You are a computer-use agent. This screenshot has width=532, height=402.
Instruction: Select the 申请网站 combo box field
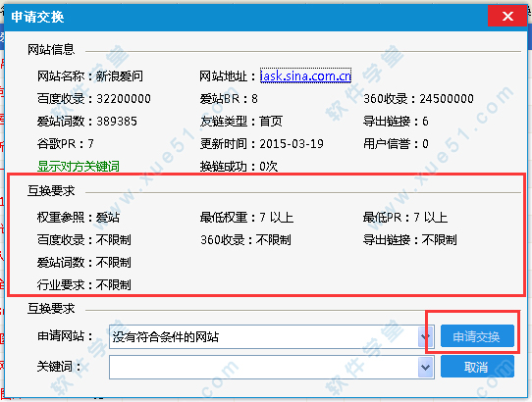[x=272, y=336]
